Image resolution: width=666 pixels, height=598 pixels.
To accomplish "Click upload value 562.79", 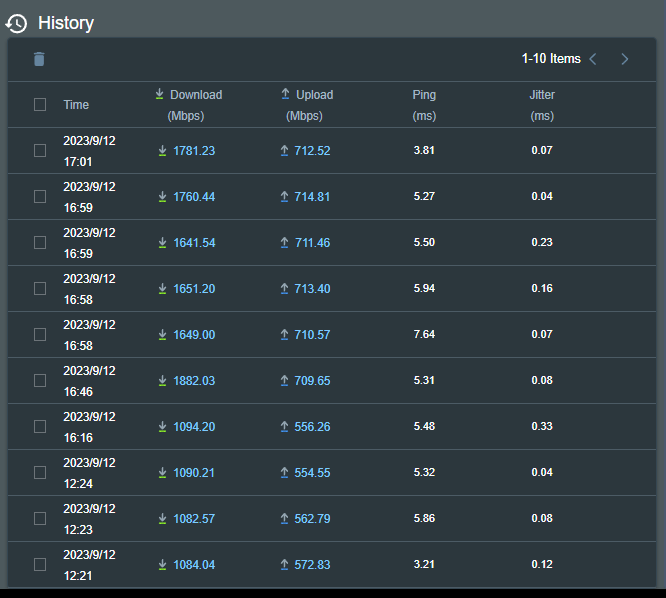I will (x=312, y=519).
